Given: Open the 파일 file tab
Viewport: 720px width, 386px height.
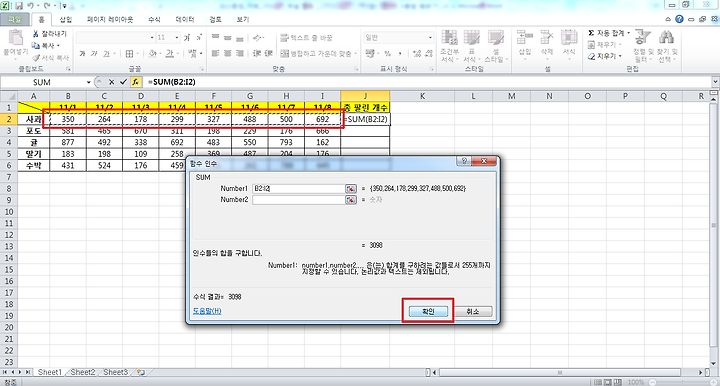Looking at the screenshot, I should coord(15,20).
